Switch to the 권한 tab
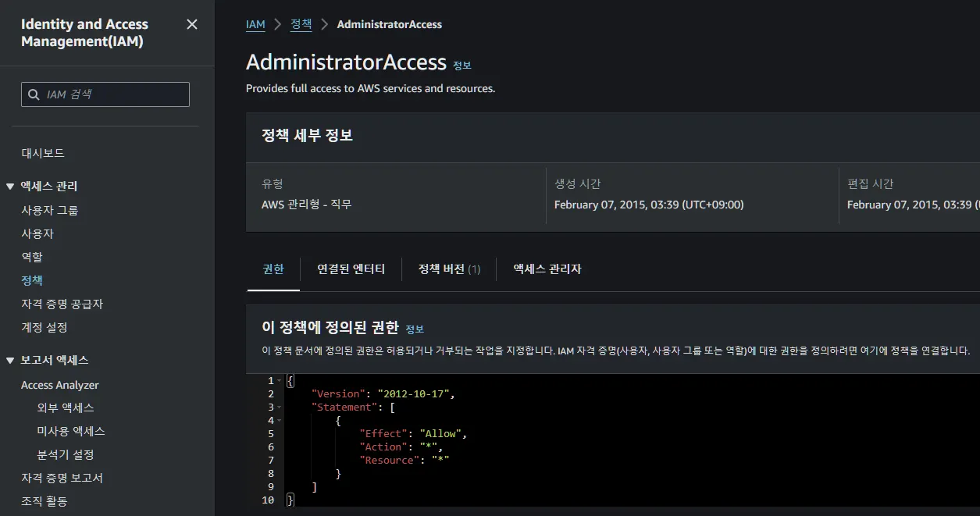 tap(273, 269)
